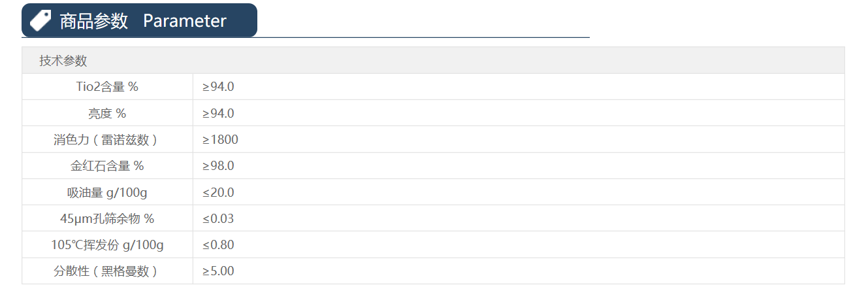Select the ≤0.03 sieve residue value
868x287 pixels.
click(x=218, y=219)
